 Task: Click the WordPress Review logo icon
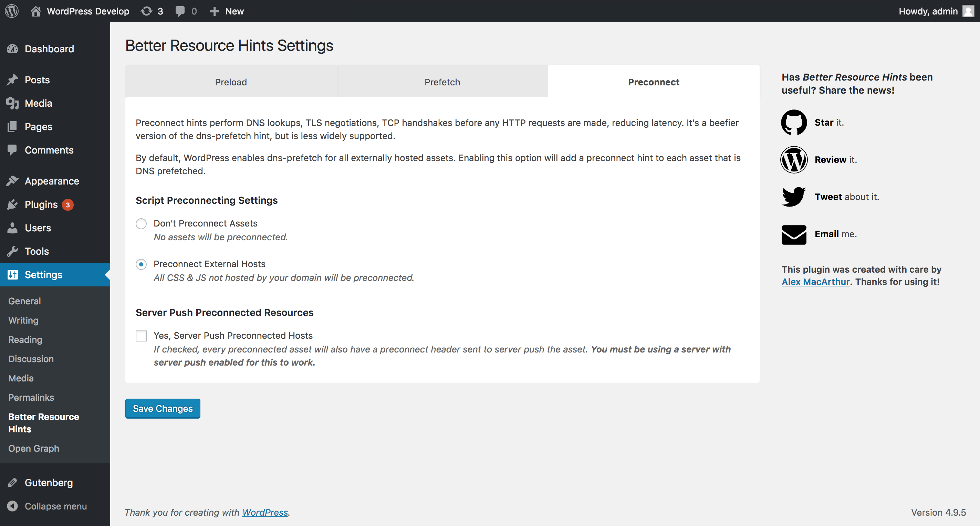(794, 160)
